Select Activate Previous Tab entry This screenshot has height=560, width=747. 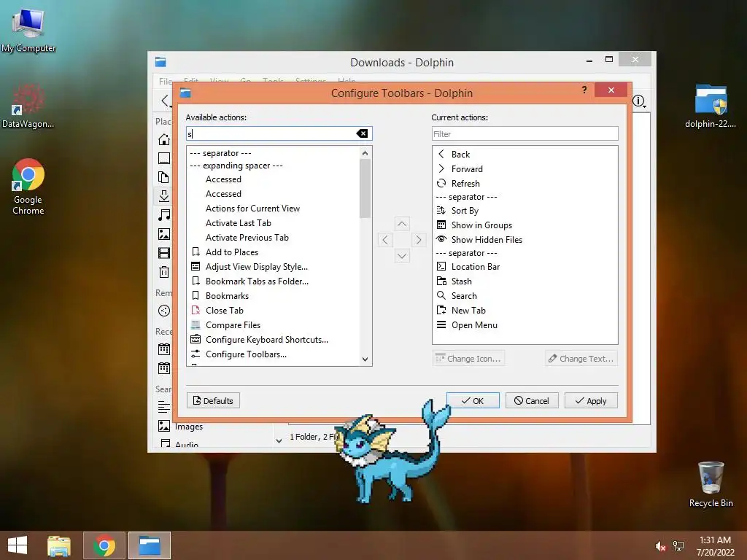tap(247, 238)
